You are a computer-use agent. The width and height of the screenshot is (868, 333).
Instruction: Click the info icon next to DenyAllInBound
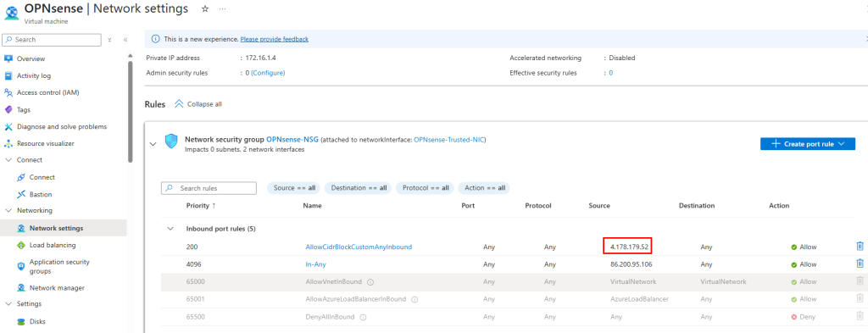pos(363,318)
